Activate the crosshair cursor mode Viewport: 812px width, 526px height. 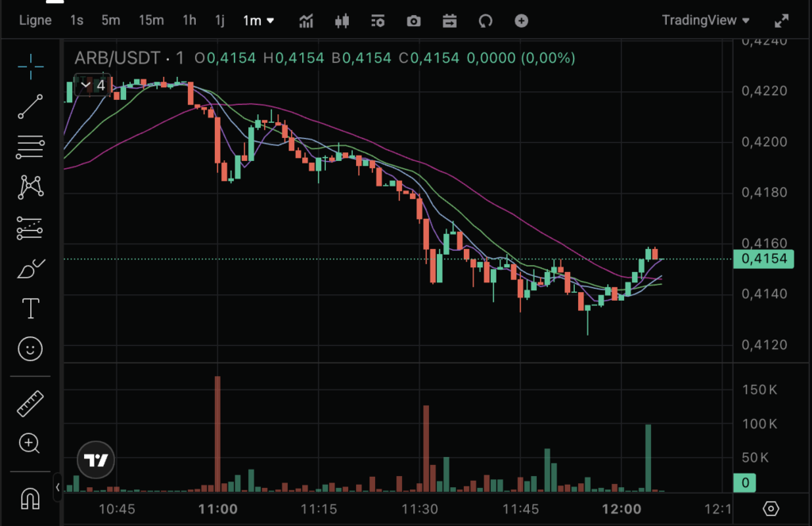30,67
